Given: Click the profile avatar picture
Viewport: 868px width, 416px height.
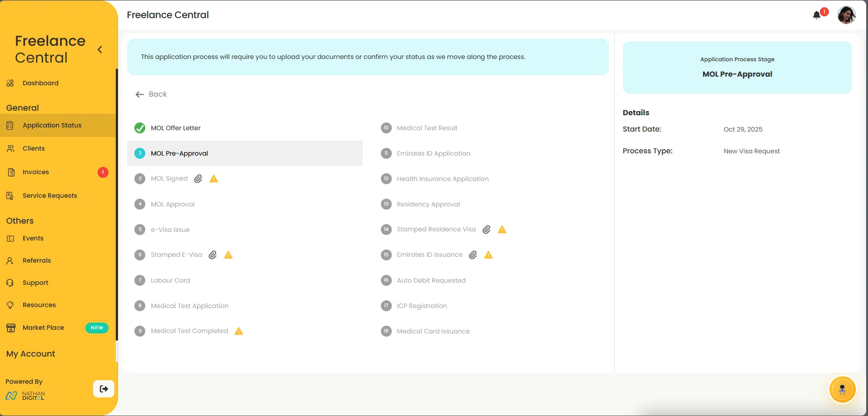Looking at the screenshot, I should tap(846, 15).
